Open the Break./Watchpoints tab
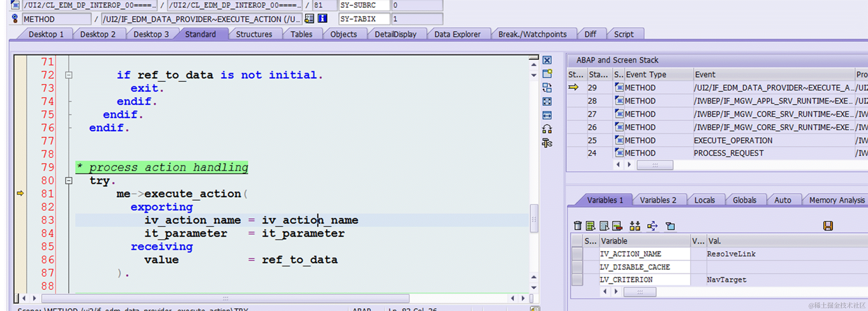Viewport: 868px width, 311px height. pos(532,34)
